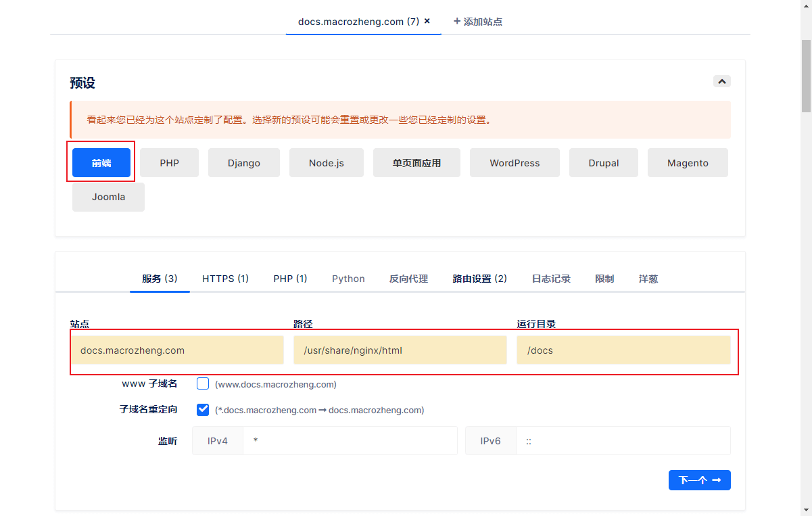Choose the Django preset
Screen dimensions: 812x516
(244, 163)
